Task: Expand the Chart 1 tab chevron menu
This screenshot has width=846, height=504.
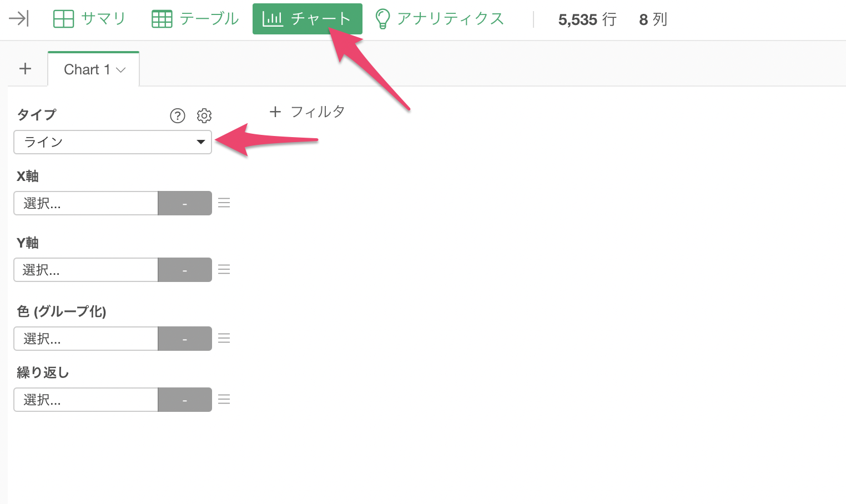Action: (x=121, y=70)
